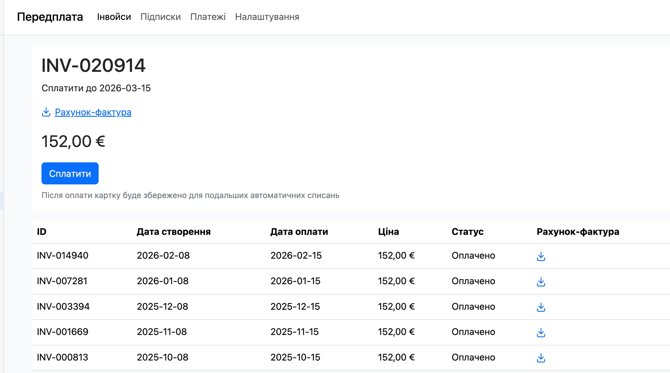Image resolution: width=670 pixels, height=373 pixels.
Task: Click creation date 2026-01-08
Action: tap(162, 281)
